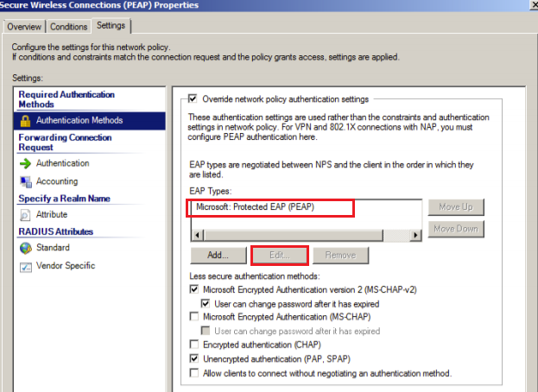Image resolution: width=538 pixels, height=392 pixels.
Task: Open the Conditions tab
Action: click(68, 27)
